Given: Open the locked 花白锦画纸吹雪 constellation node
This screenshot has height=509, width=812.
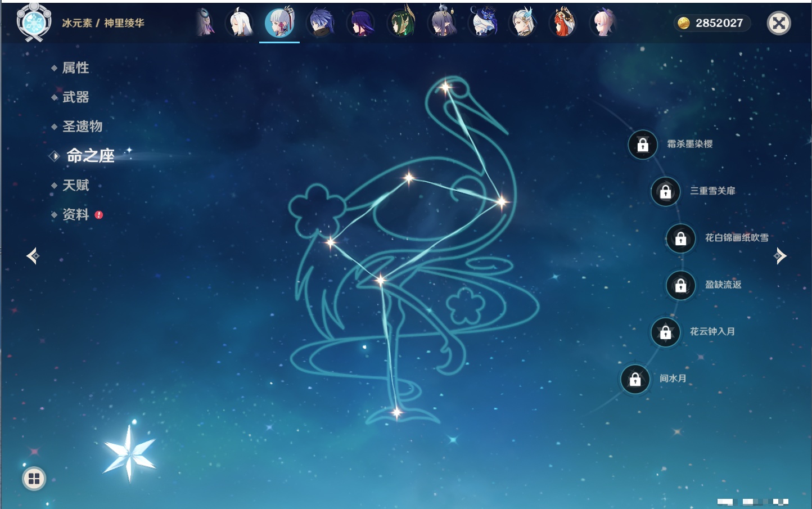Looking at the screenshot, I should (x=680, y=238).
